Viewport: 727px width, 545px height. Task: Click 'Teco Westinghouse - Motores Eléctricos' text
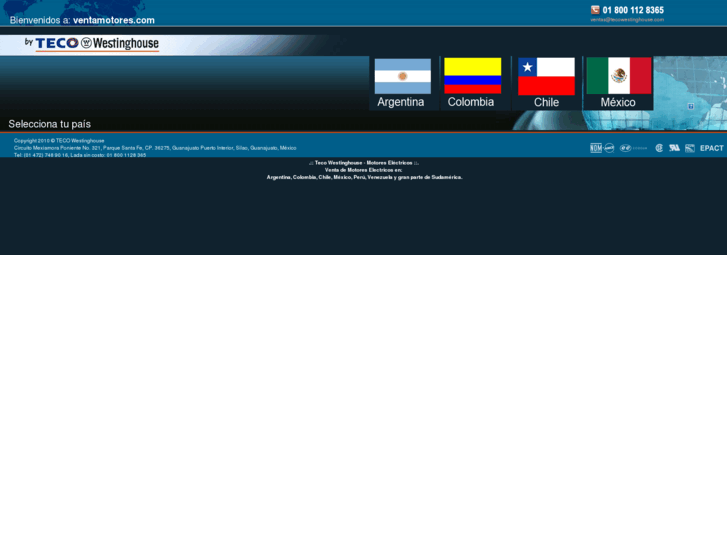364,163
